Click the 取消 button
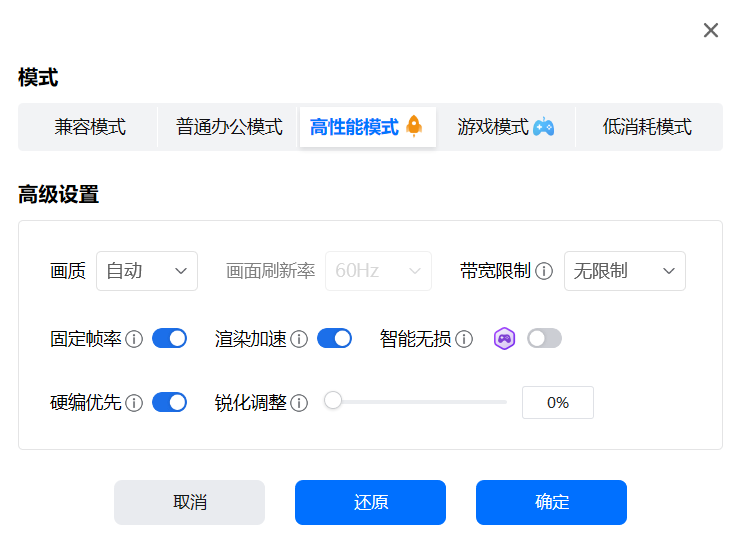 pos(190,502)
